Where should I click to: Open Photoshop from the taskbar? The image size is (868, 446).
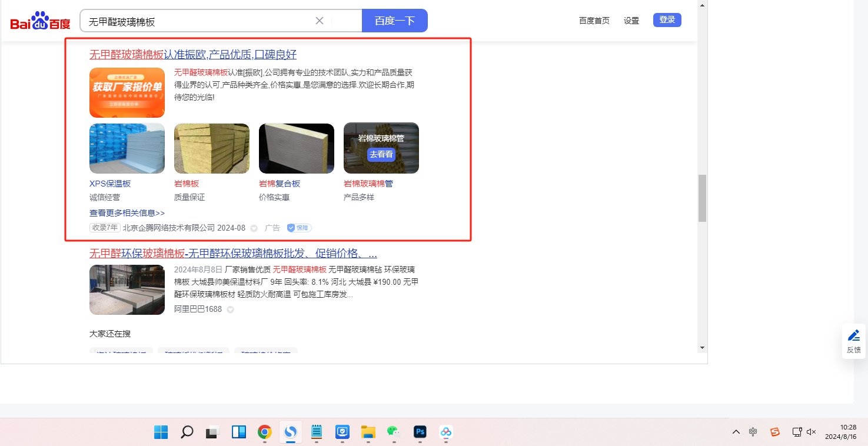pyautogui.click(x=420, y=432)
